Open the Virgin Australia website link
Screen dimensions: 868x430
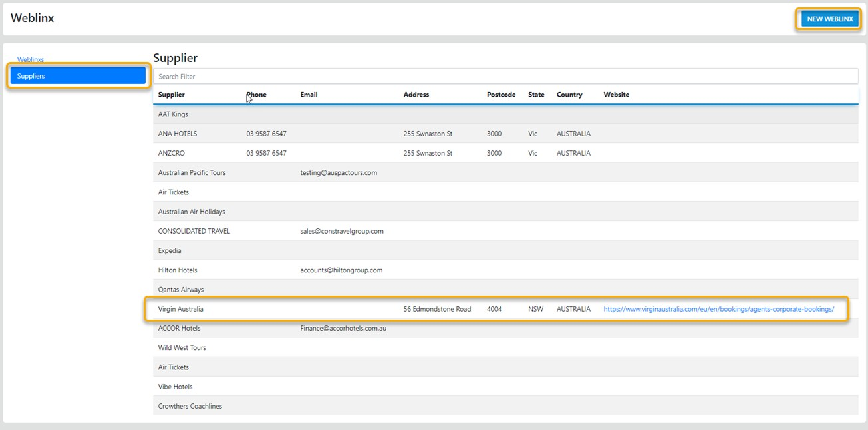pos(718,309)
